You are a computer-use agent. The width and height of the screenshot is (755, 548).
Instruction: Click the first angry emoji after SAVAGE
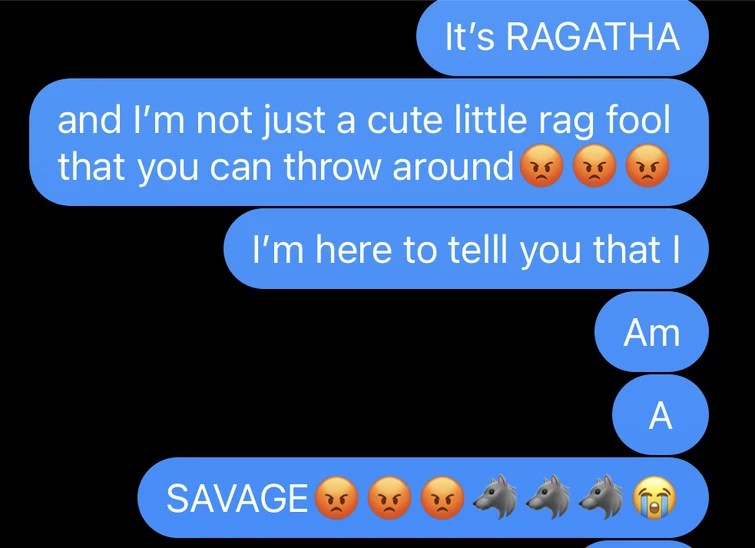coord(337,498)
